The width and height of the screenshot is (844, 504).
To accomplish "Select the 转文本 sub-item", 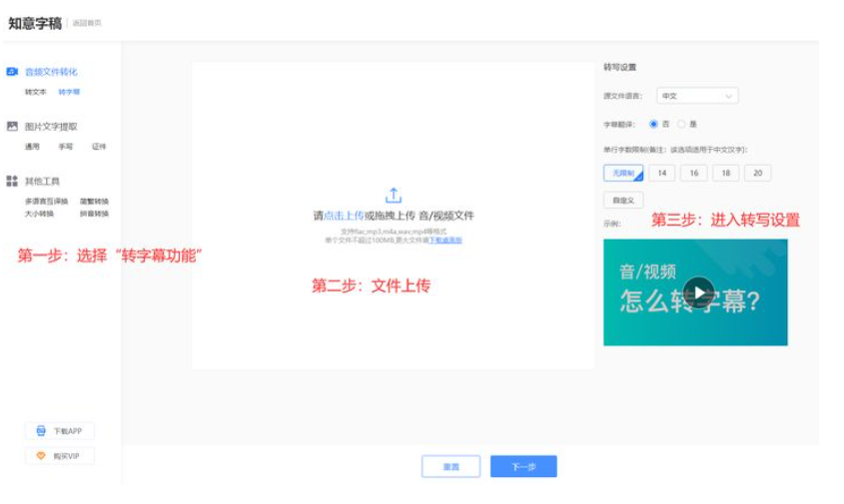I will 36,92.
